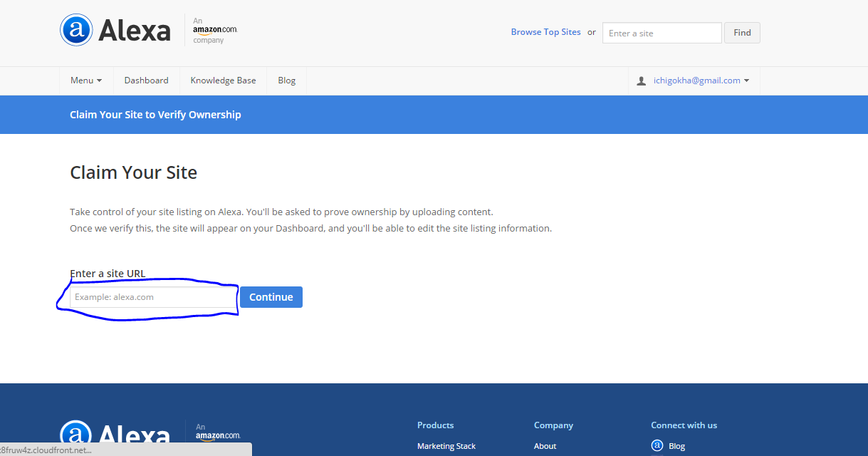Open the Blog nav item

click(287, 81)
